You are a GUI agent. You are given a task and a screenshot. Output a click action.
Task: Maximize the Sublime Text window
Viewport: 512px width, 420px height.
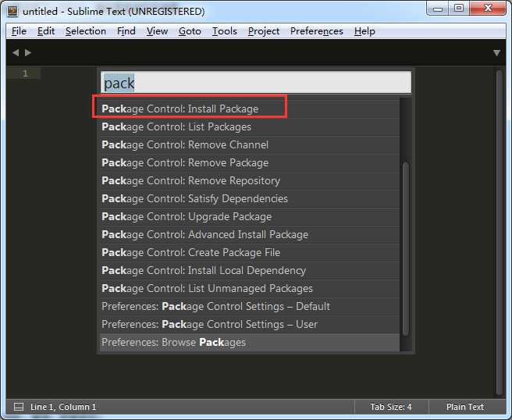coord(459,8)
